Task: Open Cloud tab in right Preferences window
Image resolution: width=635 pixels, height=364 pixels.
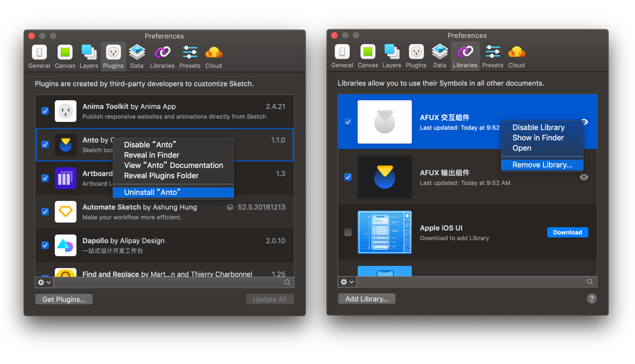Action: coord(516,56)
